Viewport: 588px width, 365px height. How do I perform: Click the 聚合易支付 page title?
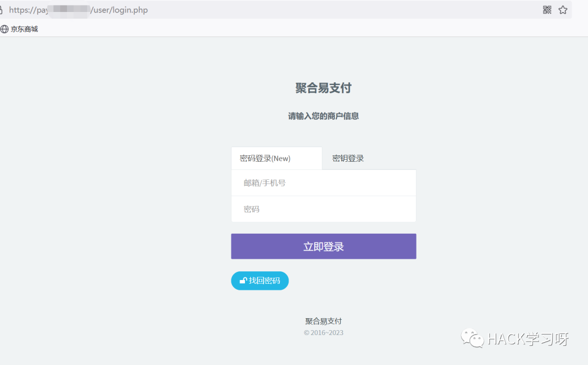323,88
